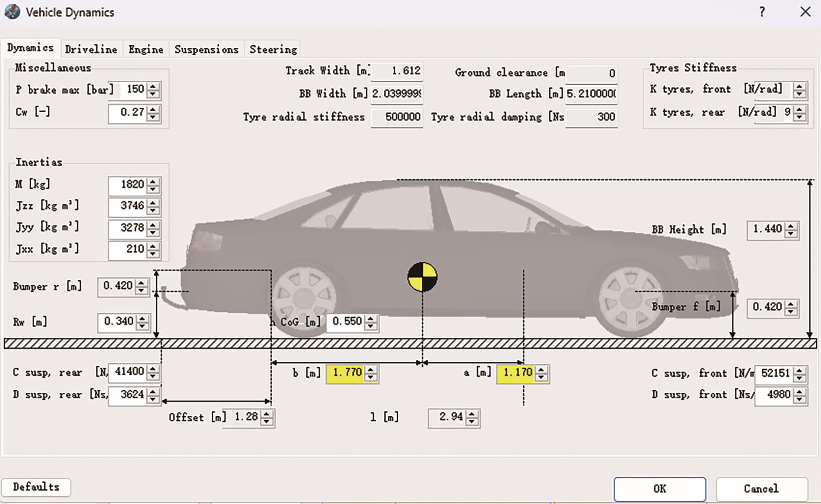821x504 pixels.
Task: Click the Defaults button
Action: [36, 487]
